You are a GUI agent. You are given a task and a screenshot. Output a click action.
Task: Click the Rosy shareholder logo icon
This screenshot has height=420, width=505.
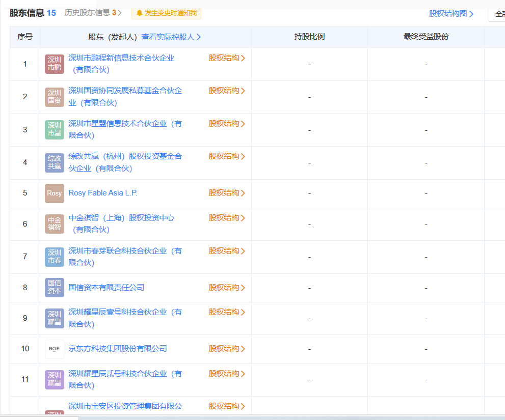55,193
